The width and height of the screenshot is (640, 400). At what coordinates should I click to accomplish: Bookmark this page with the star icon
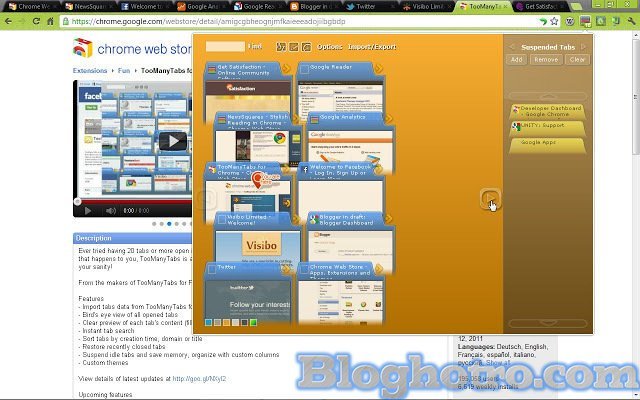554,21
